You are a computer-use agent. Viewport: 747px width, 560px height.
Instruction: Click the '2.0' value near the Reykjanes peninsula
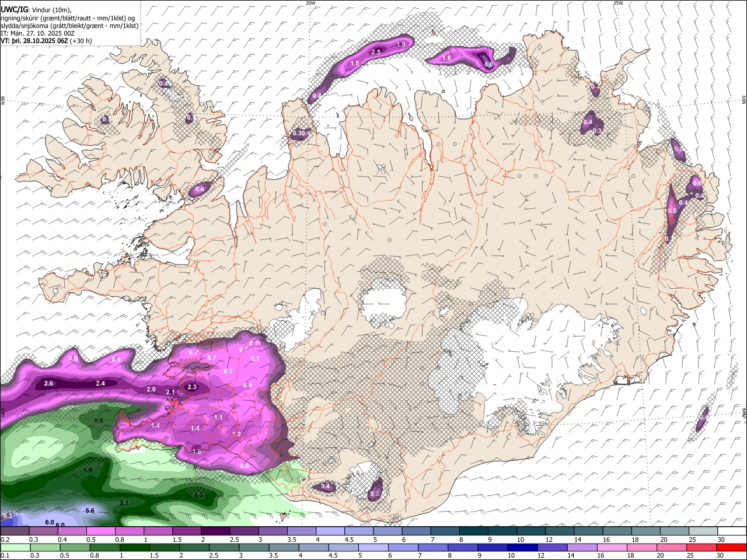(151, 389)
